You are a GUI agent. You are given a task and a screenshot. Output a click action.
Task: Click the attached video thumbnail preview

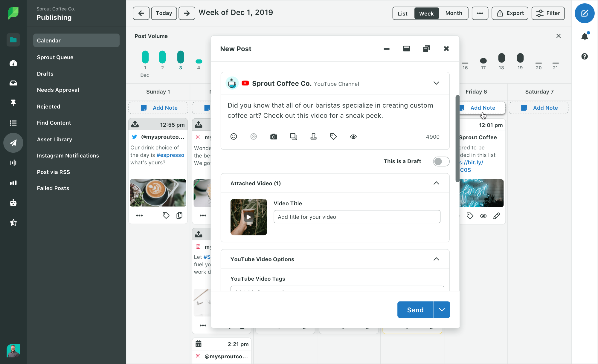tap(248, 217)
